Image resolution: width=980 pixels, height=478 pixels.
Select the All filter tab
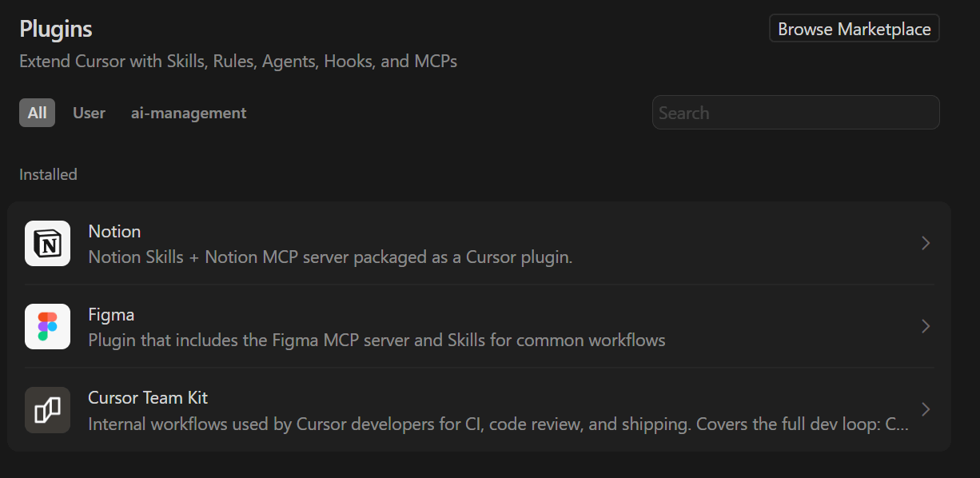coord(37,113)
